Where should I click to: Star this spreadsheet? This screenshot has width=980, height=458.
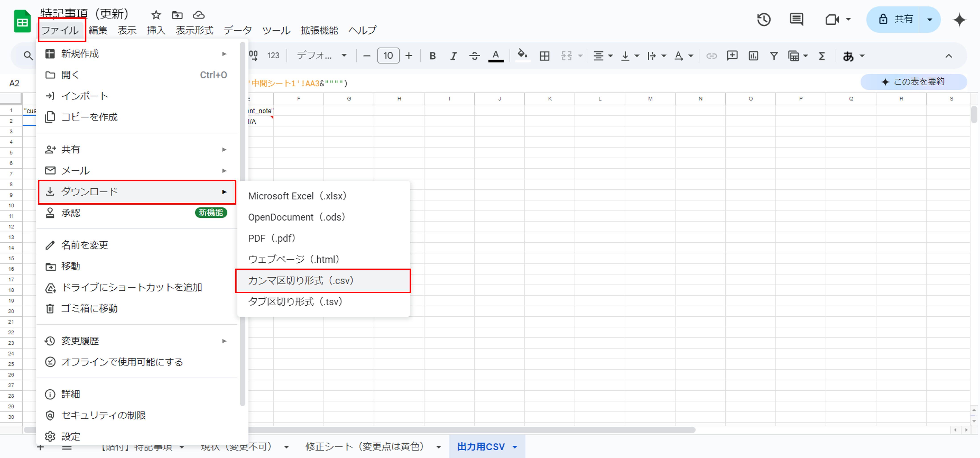click(x=156, y=15)
